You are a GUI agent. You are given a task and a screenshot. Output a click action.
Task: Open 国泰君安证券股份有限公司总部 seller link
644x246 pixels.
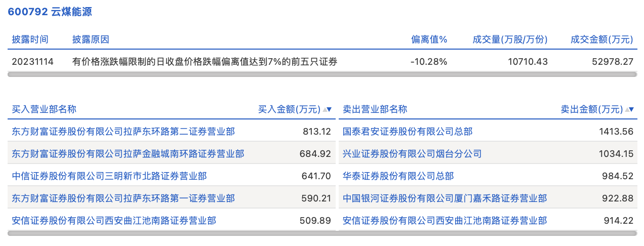point(407,132)
